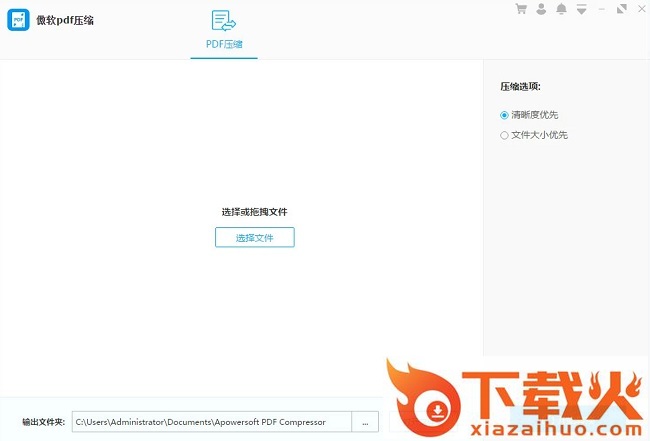Click the 压缩选项 heading label
Screen dimensions: 650x441
tap(520, 87)
